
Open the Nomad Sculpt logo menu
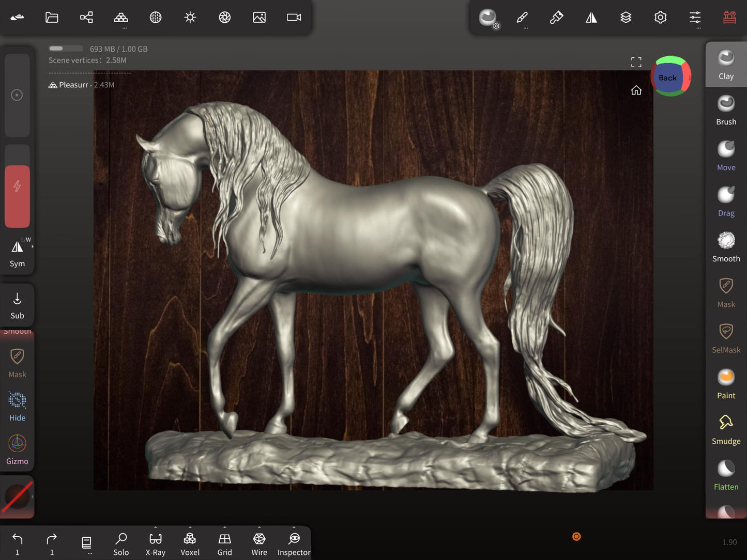pyautogui.click(x=17, y=17)
